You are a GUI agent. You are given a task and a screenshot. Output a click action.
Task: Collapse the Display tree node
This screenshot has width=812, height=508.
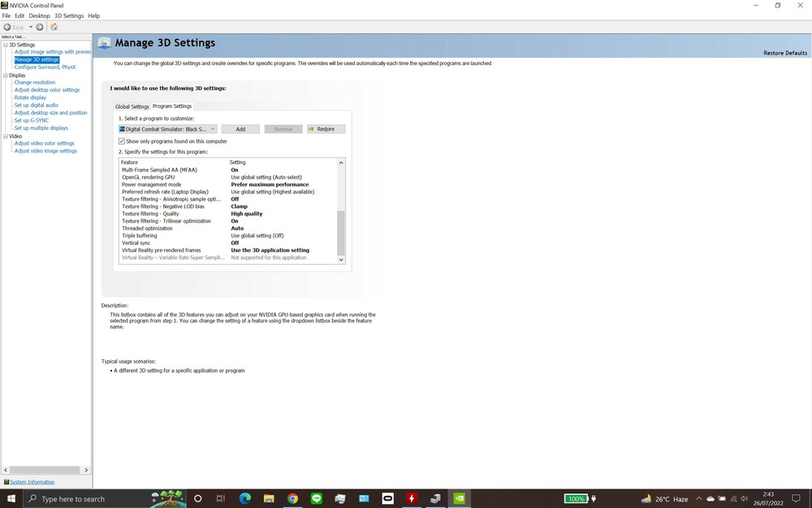click(x=6, y=75)
